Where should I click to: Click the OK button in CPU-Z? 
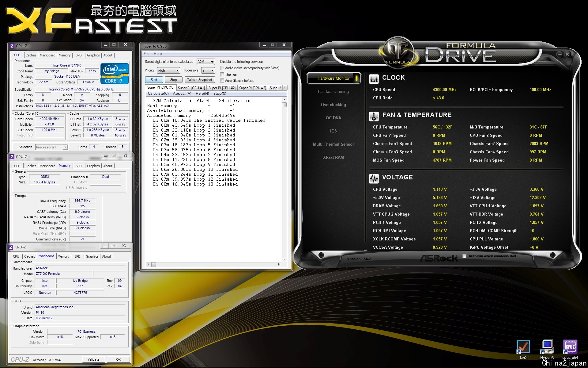(x=118, y=359)
